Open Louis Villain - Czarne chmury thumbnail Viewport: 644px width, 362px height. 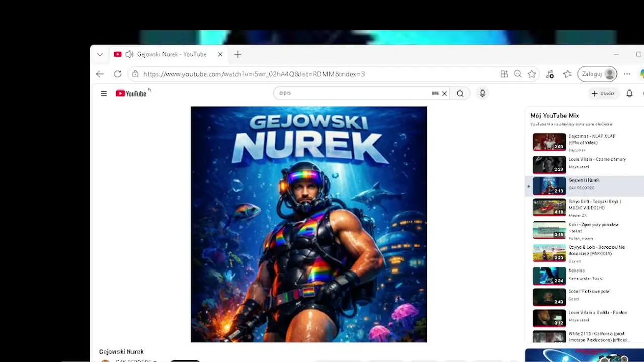click(x=549, y=165)
